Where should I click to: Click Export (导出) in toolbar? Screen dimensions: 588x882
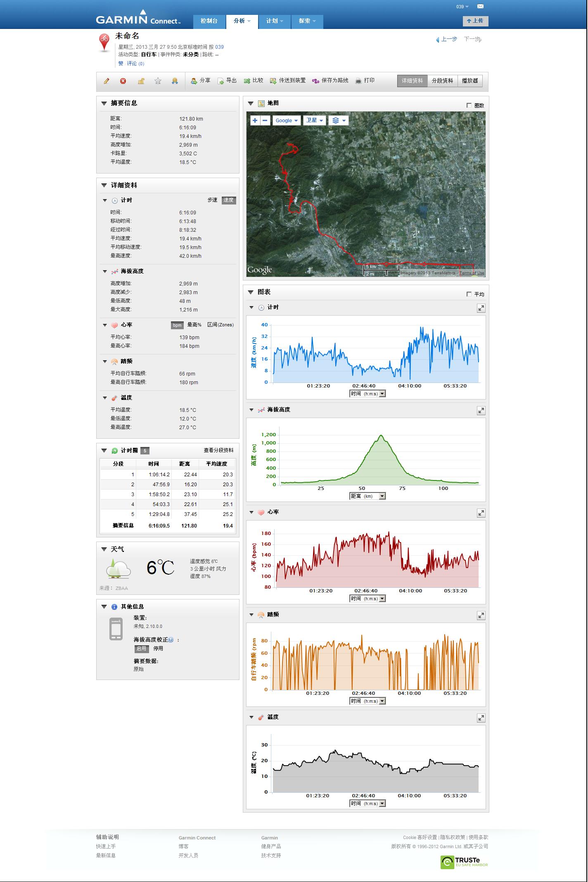(x=227, y=81)
